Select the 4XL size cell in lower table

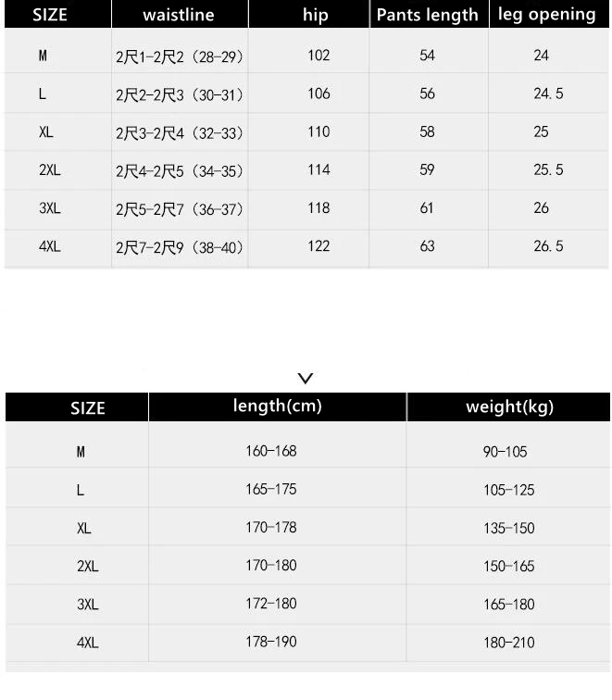click(87, 643)
